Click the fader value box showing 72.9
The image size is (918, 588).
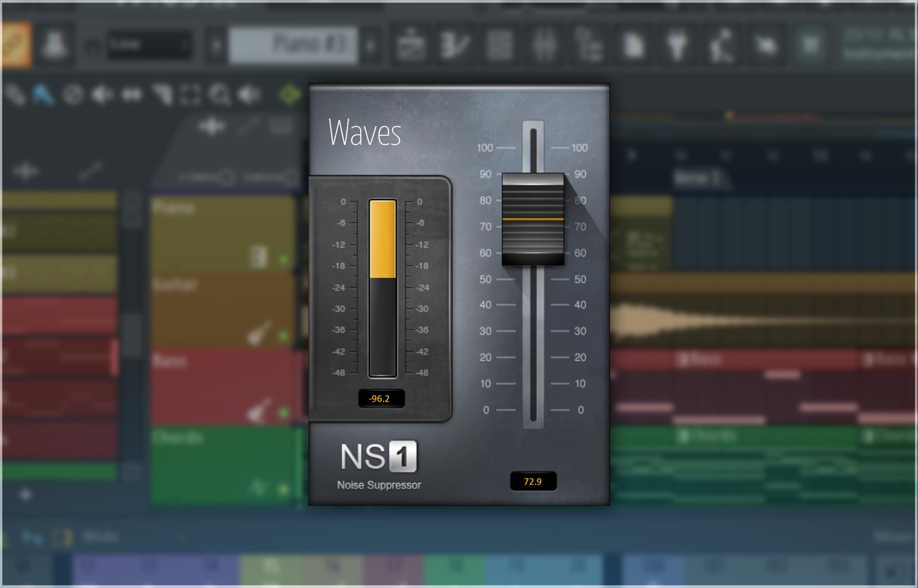tap(533, 481)
